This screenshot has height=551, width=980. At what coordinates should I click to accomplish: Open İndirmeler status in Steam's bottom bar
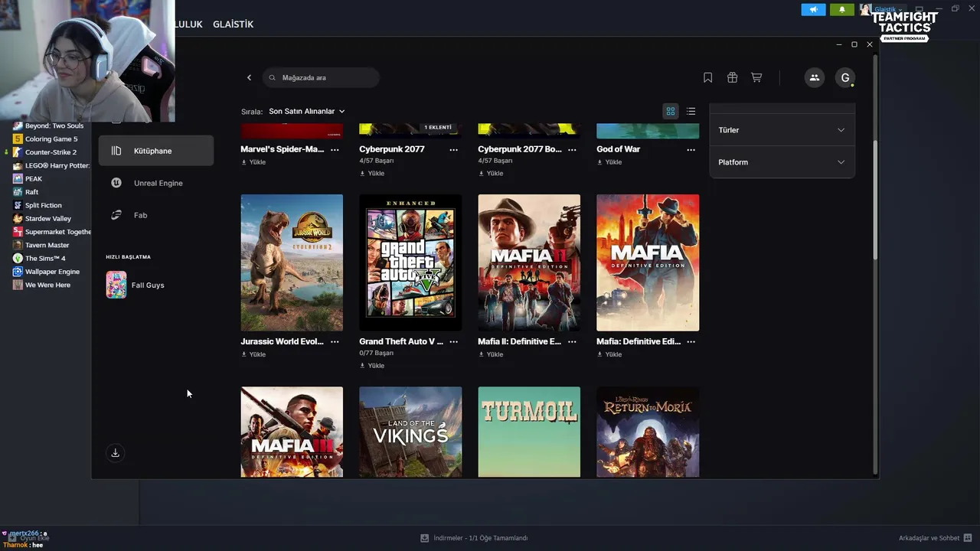coord(481,538)
